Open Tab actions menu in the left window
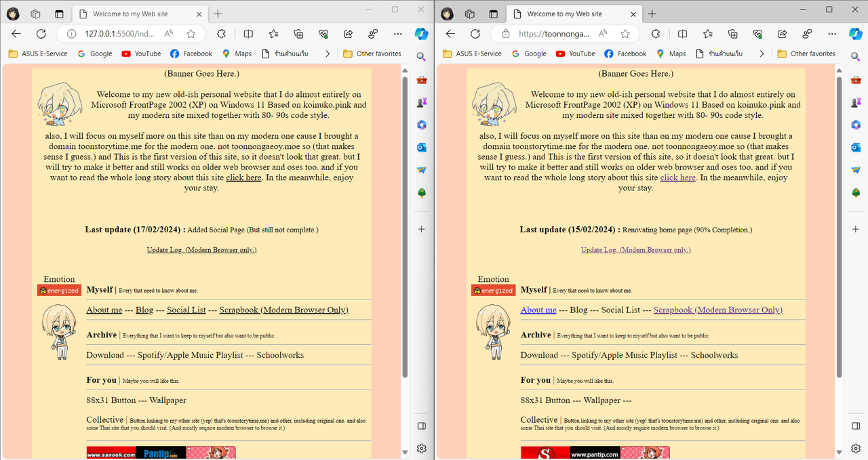The image size is (868, 460). (x=59, y=14)
